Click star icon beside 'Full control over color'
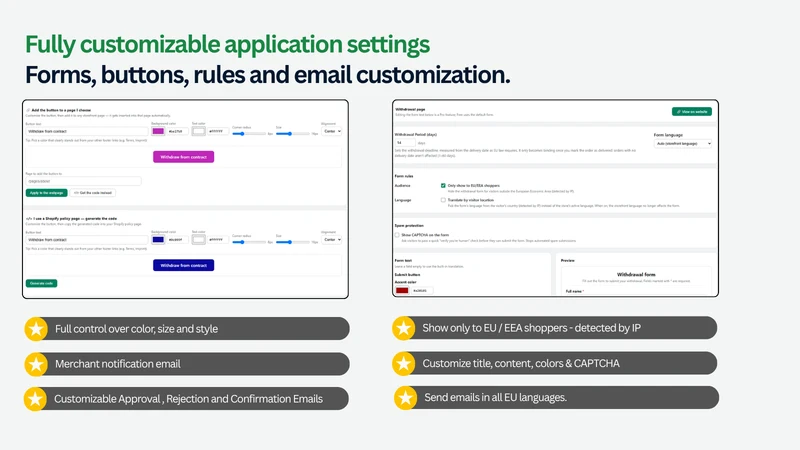Viewport: 800px width, 450px height. pyautogui.click(x=36, y=329)
